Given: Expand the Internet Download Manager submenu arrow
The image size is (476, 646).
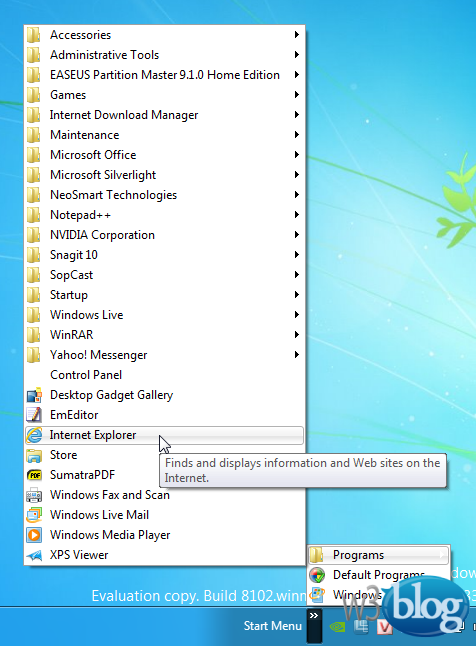Looking at the screenshot, I should [x=297, y=115].
